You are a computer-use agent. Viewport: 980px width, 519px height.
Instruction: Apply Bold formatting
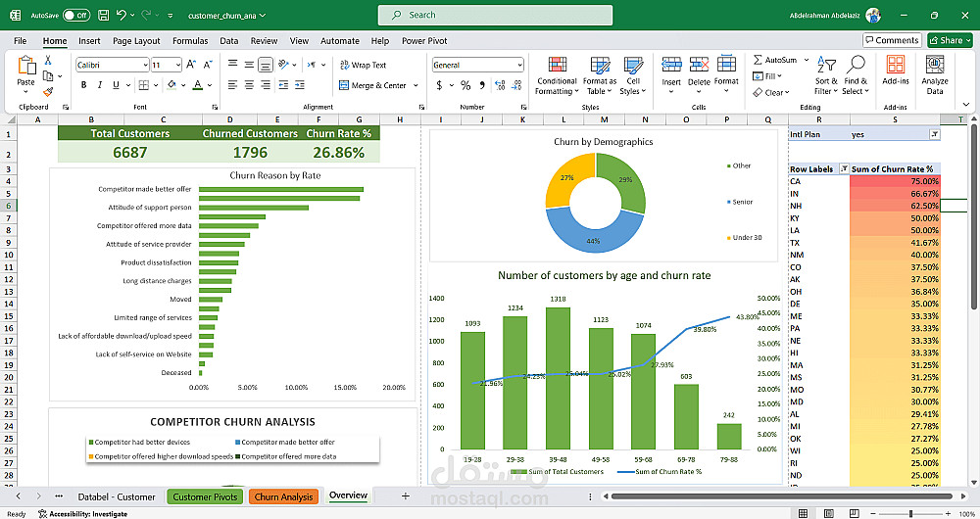pyautogui.click(x=84, y=85)
